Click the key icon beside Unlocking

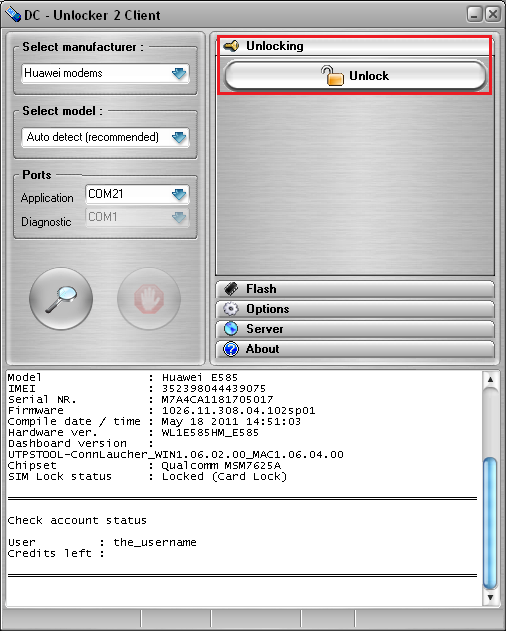[231, 46]
